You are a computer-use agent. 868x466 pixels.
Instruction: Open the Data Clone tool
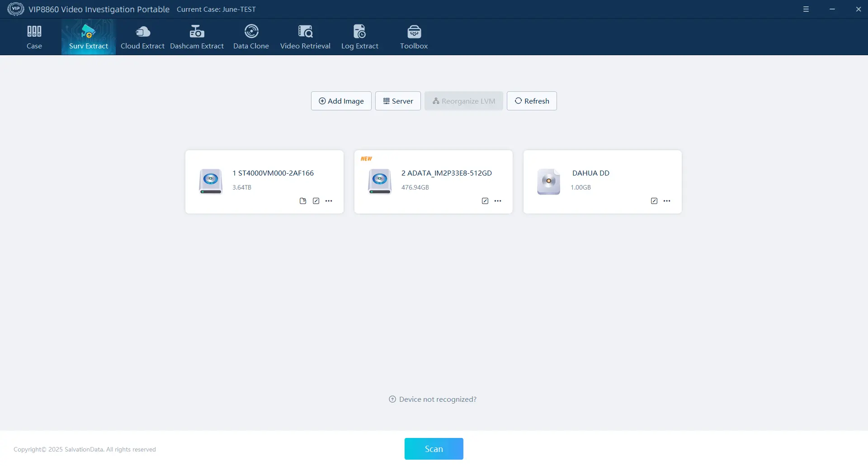coord(251,37)
